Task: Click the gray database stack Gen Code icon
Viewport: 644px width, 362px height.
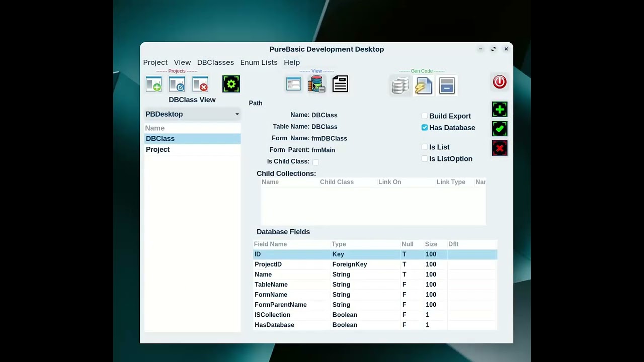Action: point(400,86)
